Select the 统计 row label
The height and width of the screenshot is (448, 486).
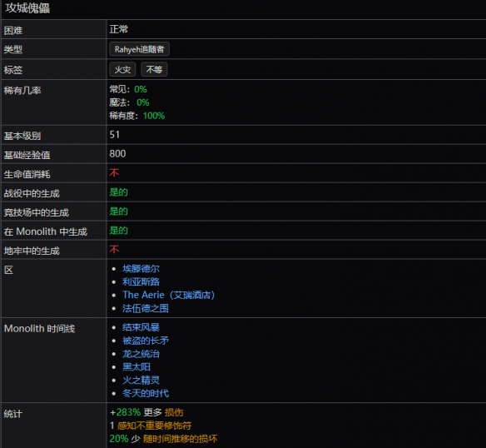point(13,414)
